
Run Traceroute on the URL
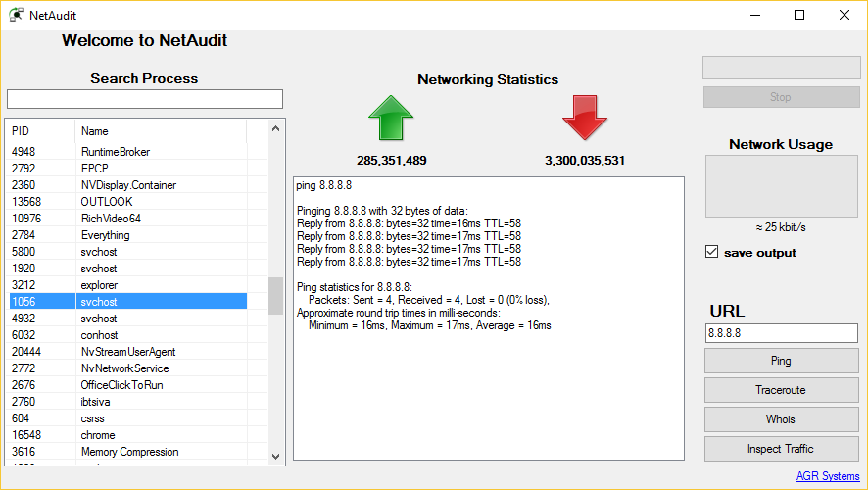[781, 390]
